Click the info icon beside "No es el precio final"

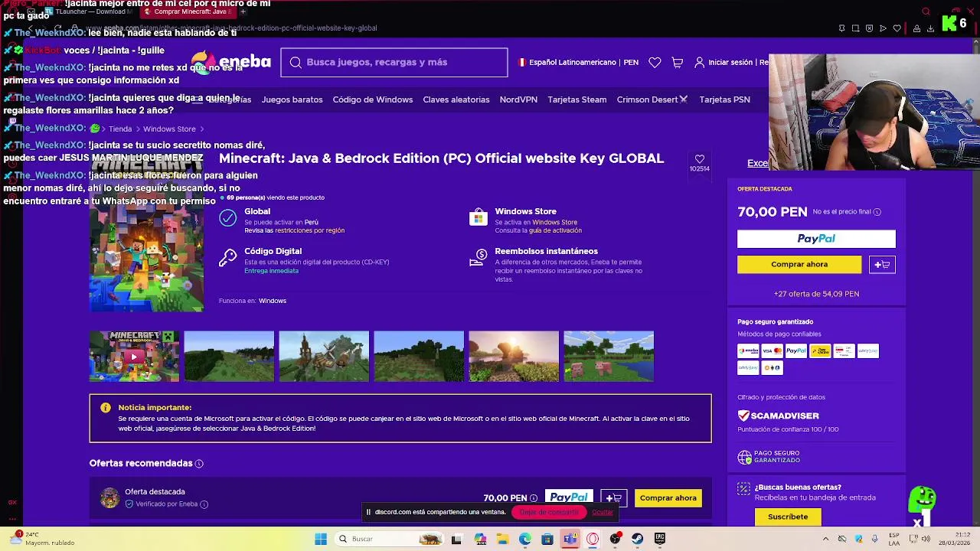877,212
